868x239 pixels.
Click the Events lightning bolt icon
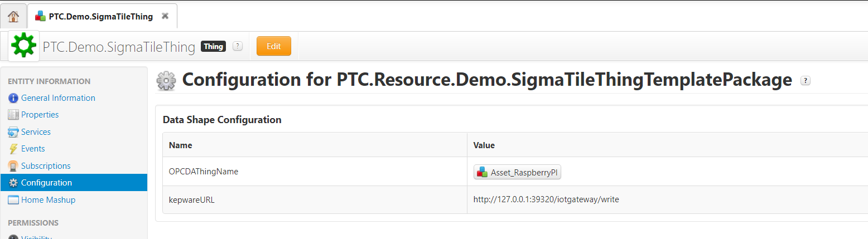[x=13, y=149]
